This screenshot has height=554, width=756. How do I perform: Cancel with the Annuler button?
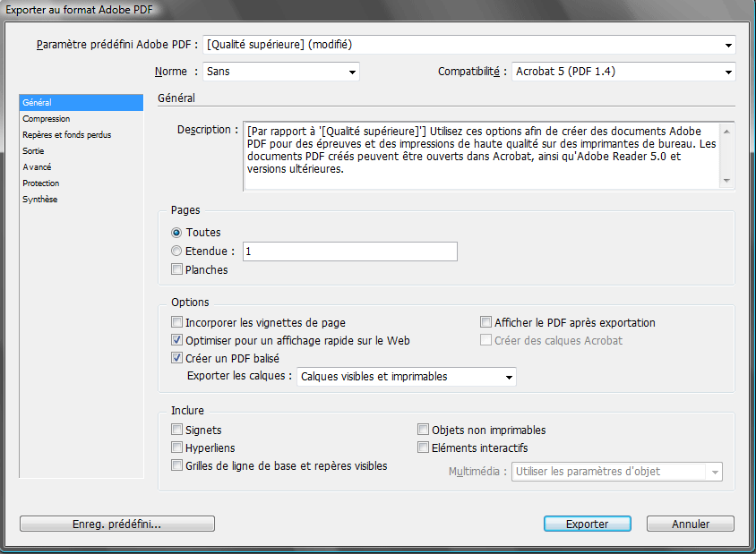[x=691, y=524]
